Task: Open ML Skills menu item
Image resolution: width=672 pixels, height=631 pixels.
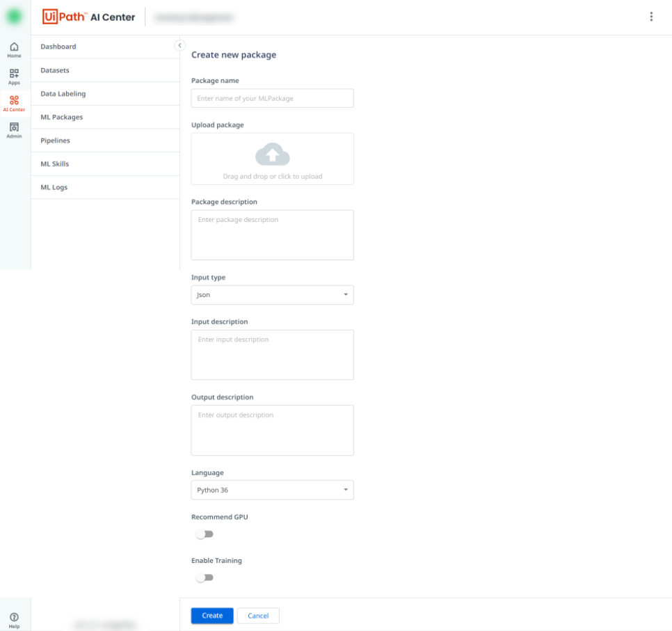Action: (106, 163)
